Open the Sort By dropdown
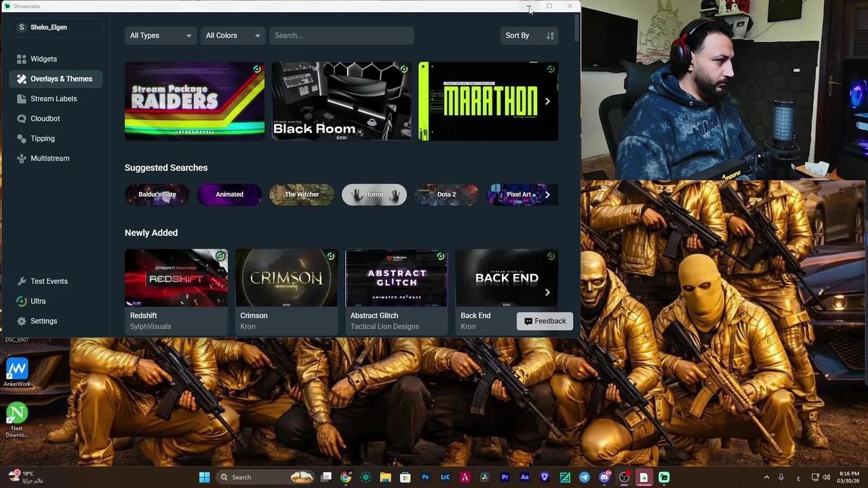The height and width of the screenshot is (488, 868). [x=530, y=35]
